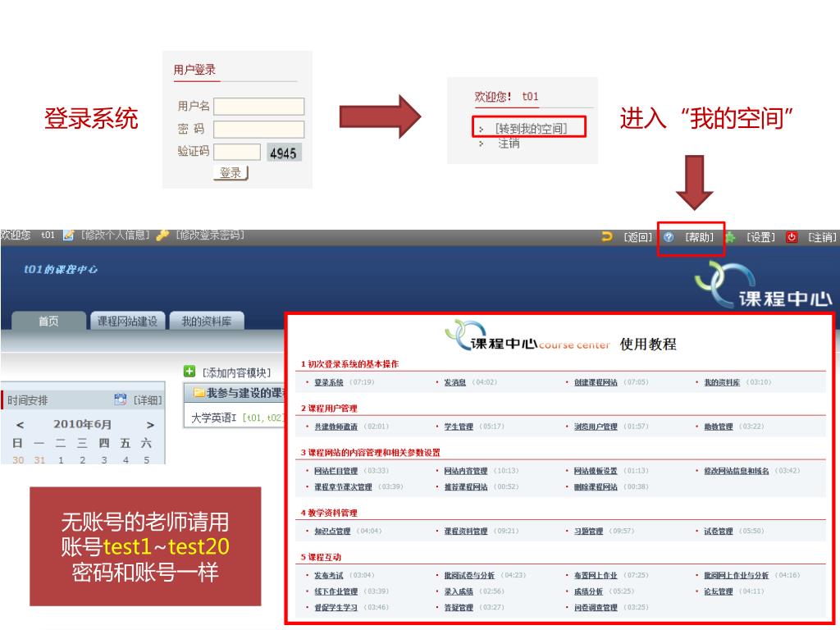Click the 课程中心 logo in the banner
This screenshot has height=630, width=840.
click(x=763, y=285)
